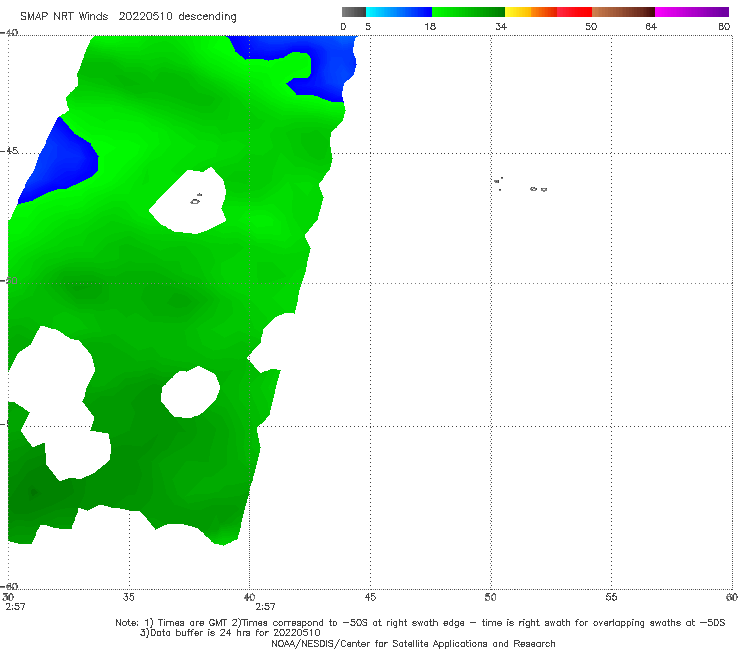
Task: Click the "2:57" time below longitude 30
Action: tap(15, 607)
